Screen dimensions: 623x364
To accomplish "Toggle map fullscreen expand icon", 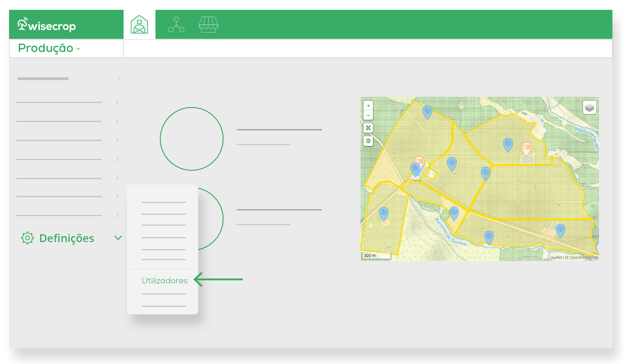I will tap(368, 128).
